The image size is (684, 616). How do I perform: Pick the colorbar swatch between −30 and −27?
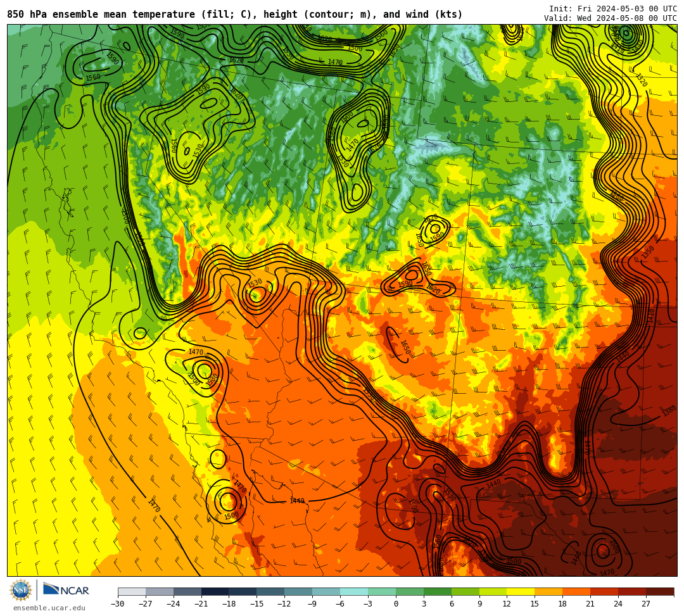pyautogui.click(x=132, y=592)
